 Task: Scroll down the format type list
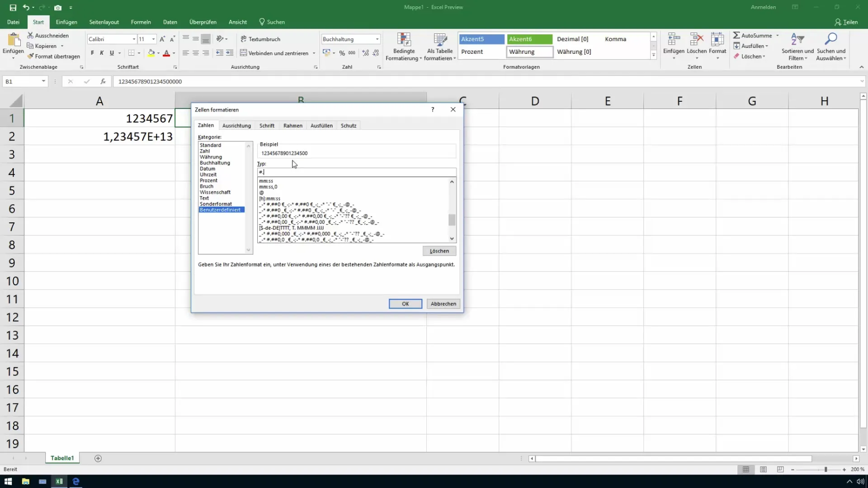pyautogui.click(x=453, y=238)
